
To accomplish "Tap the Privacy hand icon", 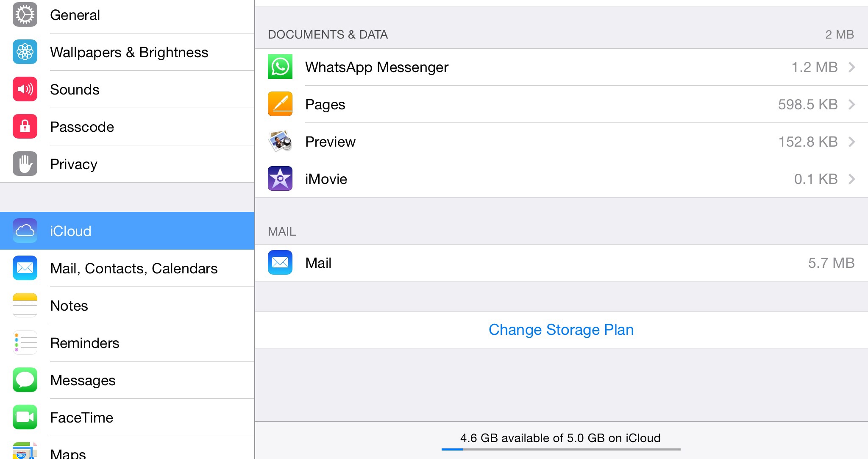I will click(25, 164).
